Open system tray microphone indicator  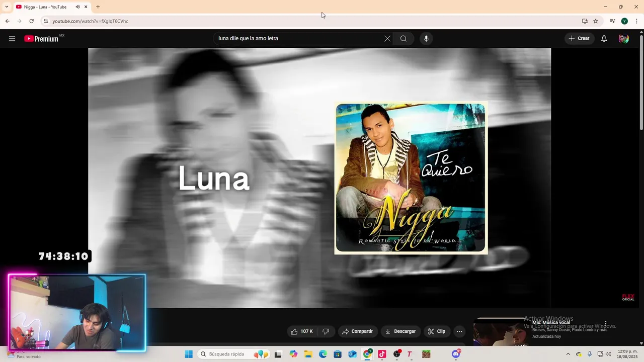tap(590, 354)
